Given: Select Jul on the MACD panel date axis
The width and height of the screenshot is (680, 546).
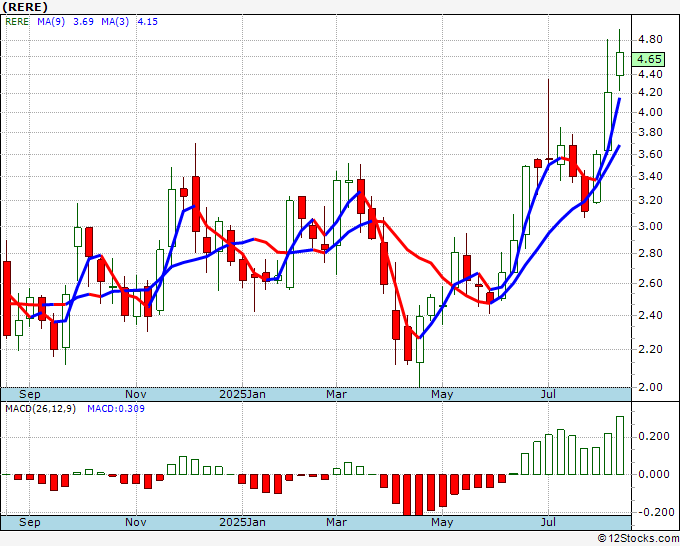Looking at the screenshot, I should click(x=548, y=522).
